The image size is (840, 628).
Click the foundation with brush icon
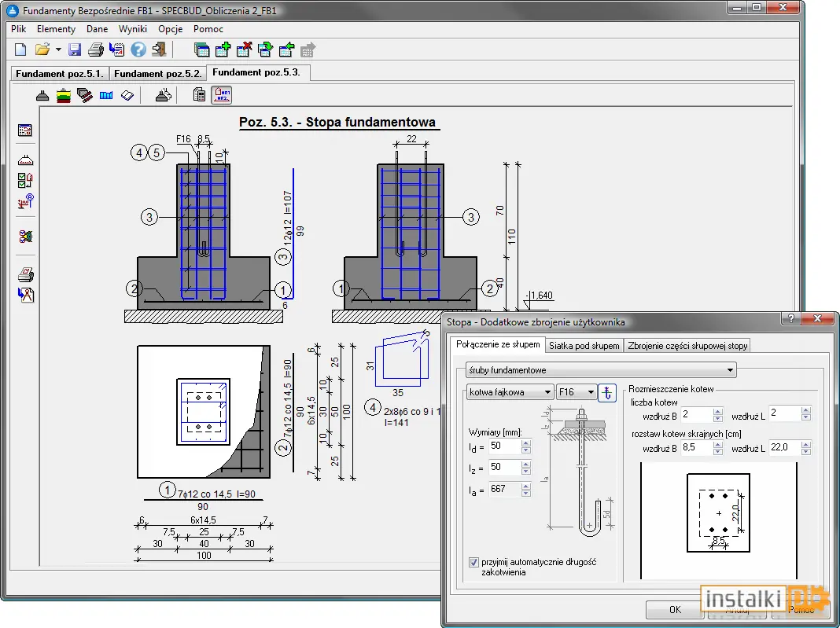[164, 96]
